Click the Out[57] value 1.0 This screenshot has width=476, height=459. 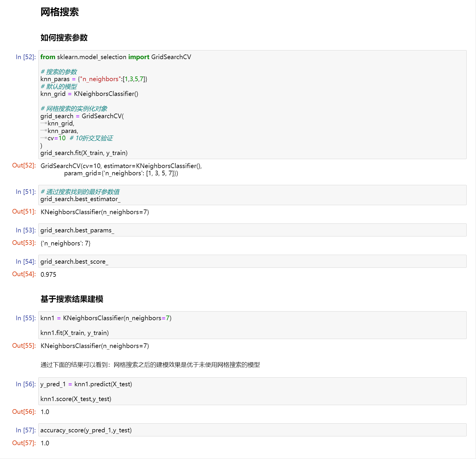(x=45, y=443)
